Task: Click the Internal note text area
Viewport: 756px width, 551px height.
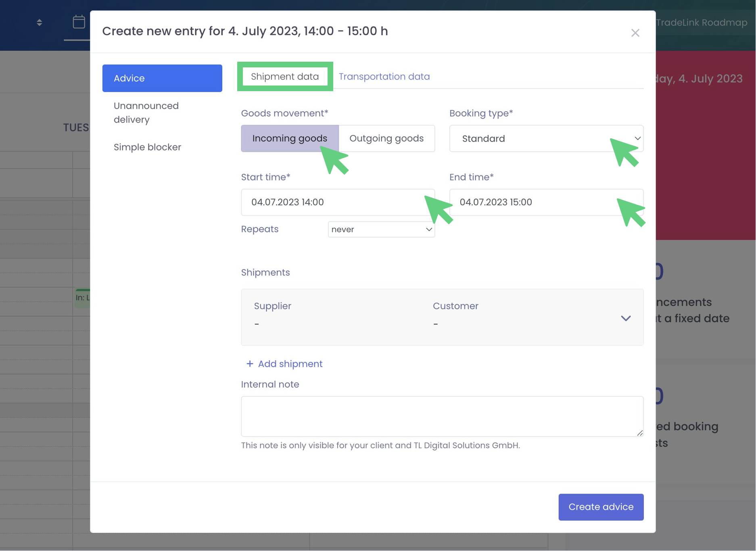Action: (442, 416)
